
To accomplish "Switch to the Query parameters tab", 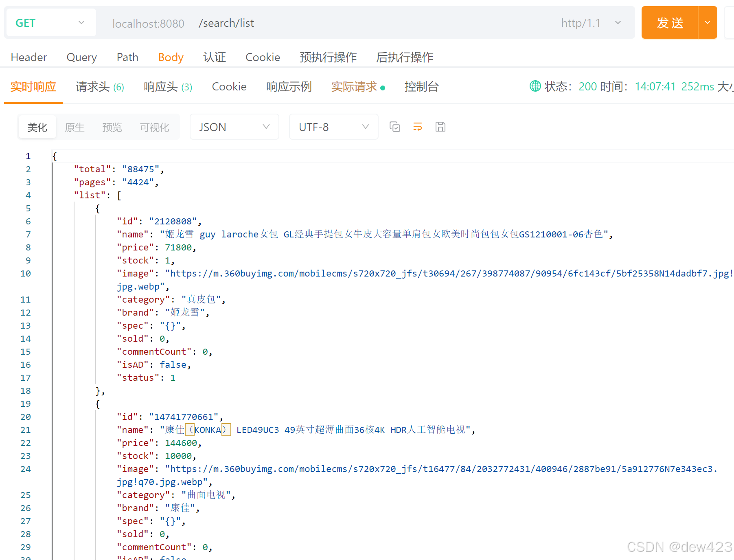I will coord(81,57).
